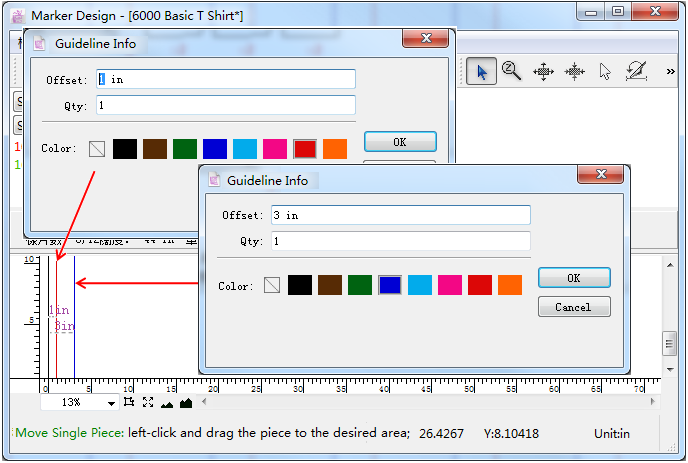Select the green swatch in back dialog

185,149
